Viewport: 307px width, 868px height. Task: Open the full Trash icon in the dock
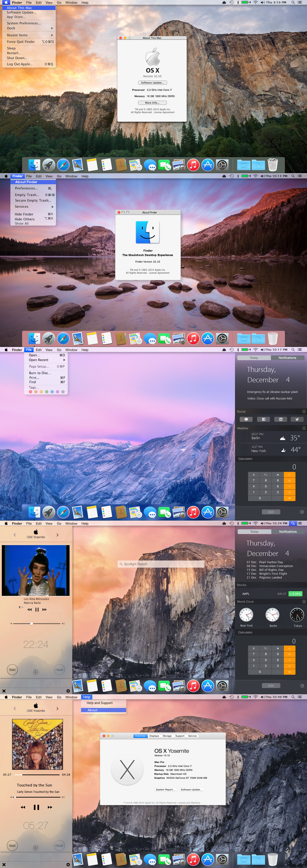click(x=273, y=164)
